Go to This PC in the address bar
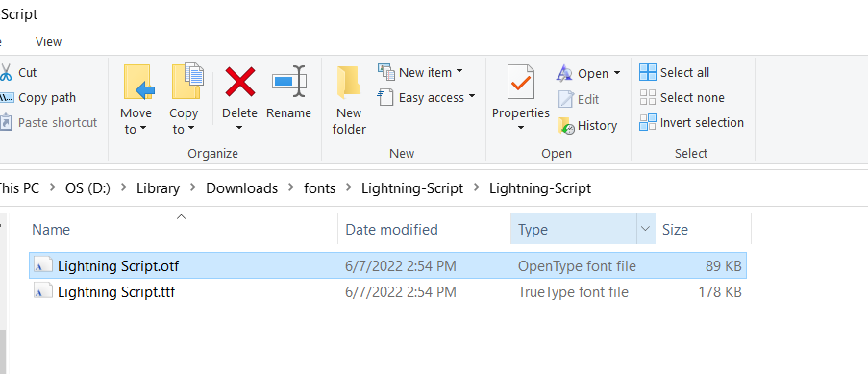This screenshot has width=868, height=374. (19, 188)
